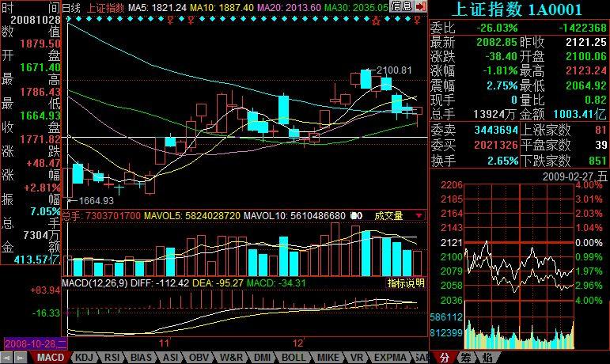
Task: Click the crosshair data panel close value 1771.82
Action: [x=40, y=139]
